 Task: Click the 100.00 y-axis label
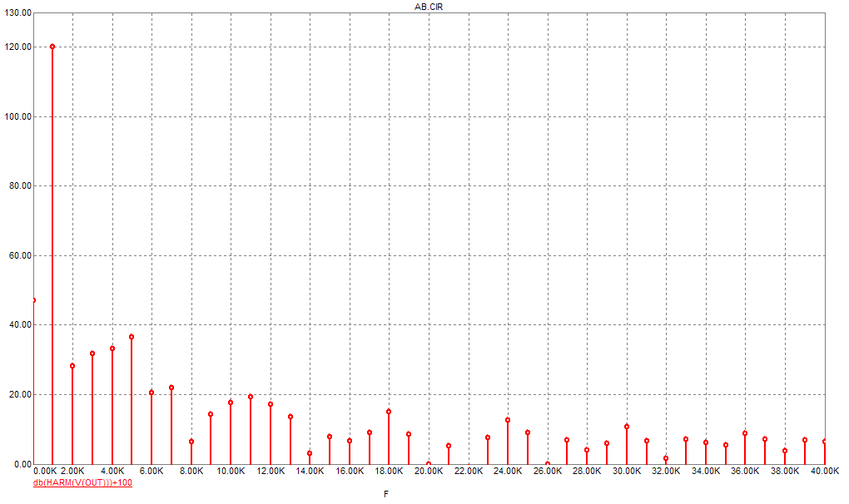point(18,116)
